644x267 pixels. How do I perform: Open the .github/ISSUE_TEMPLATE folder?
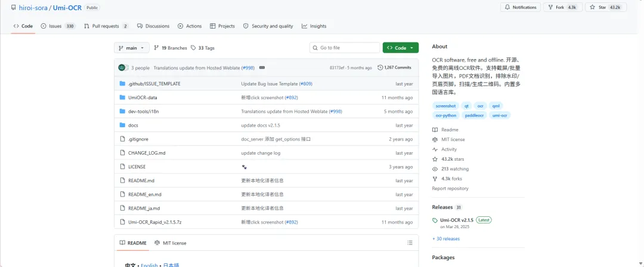pos(154,84)
